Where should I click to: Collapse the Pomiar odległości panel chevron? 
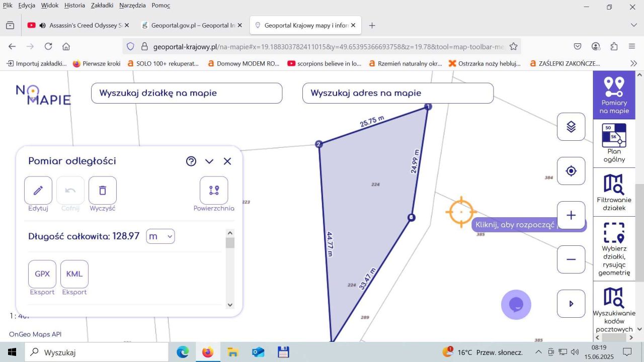[209, 161]
